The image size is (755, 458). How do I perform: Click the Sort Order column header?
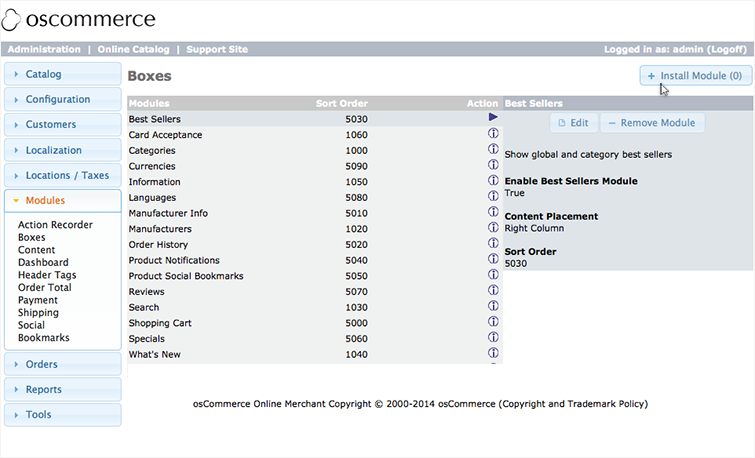click(341, 104)
